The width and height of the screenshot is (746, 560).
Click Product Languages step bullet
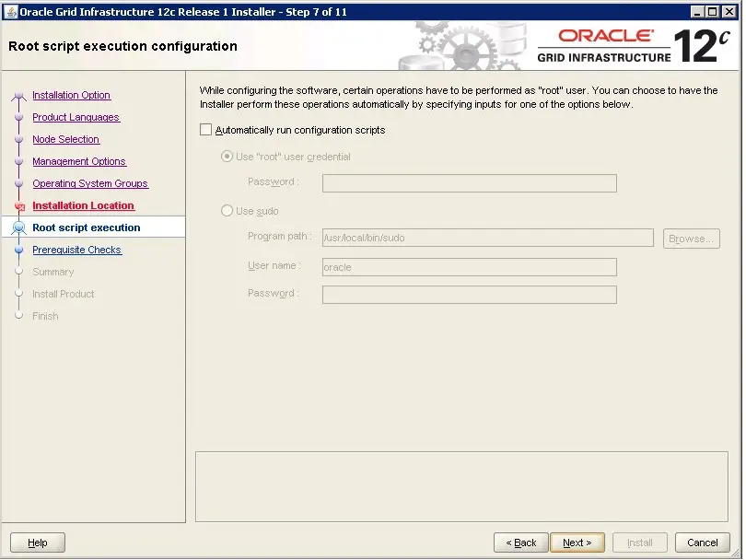pyautogui.click(x=19, y=117)
